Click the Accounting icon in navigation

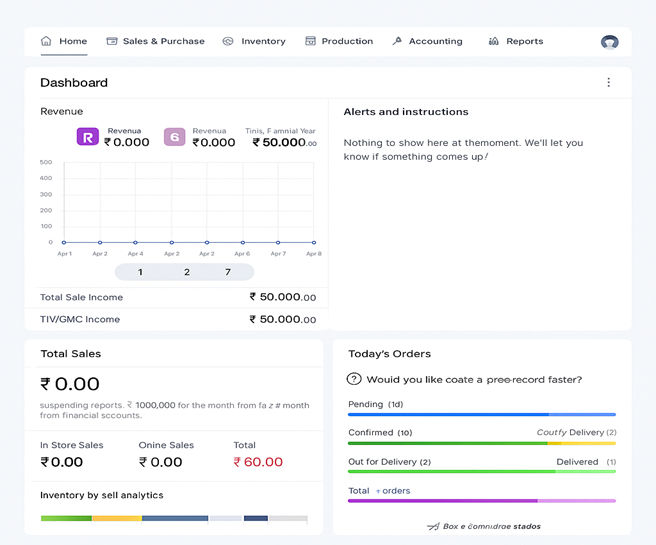[397, 41]
